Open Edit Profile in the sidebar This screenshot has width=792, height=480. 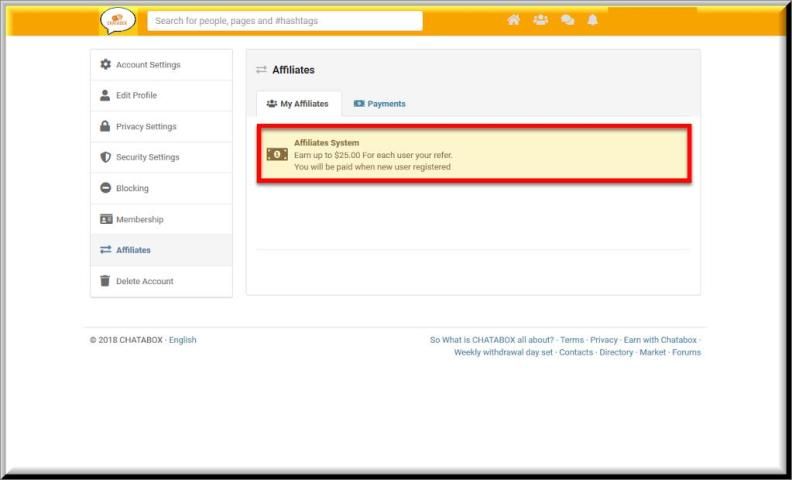136,96
